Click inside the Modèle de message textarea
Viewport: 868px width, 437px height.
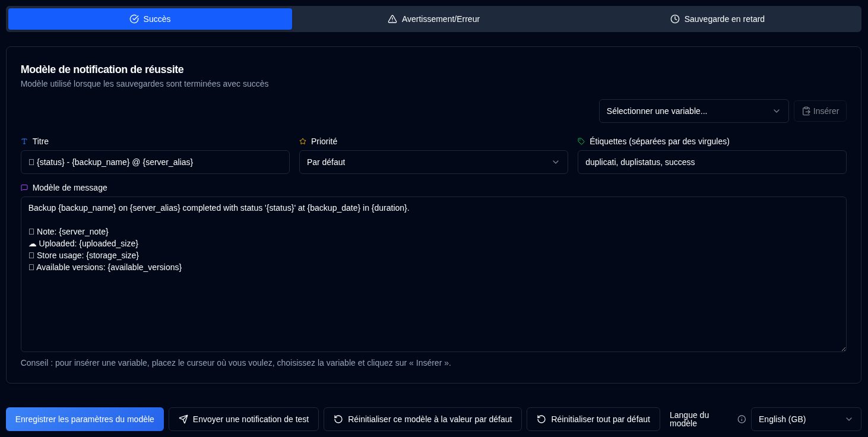[x=433, y=274]
